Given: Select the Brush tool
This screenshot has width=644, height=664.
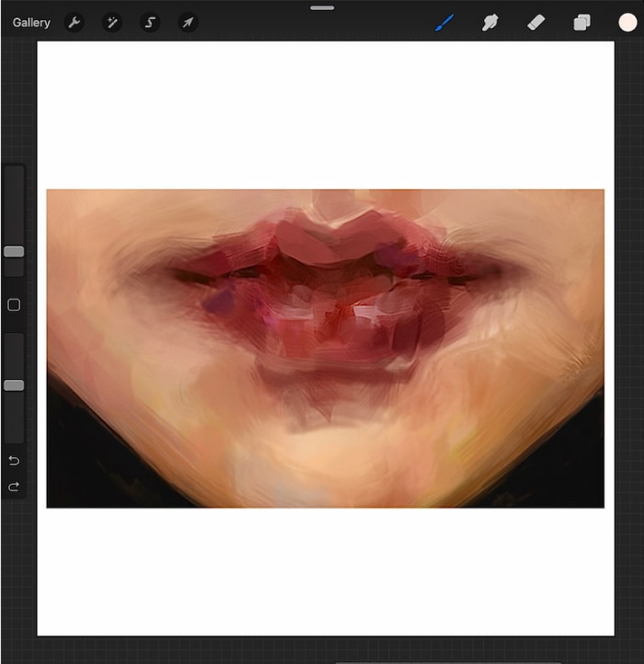Looking at the screenshot, I should (x=444, y=22).
